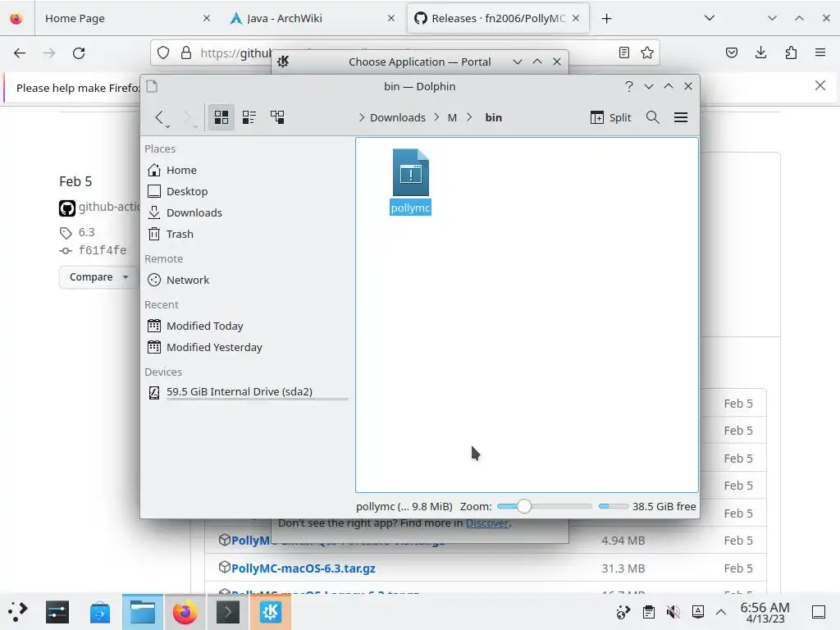The height and width of the screenshot is (630, 840).
Task: Go back one page in Firefox
Action: click(x=20, y=53)
